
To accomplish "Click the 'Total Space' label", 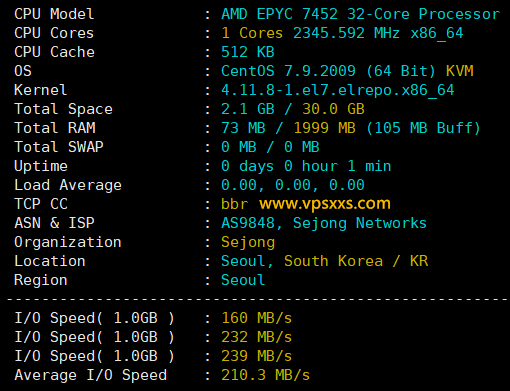I will coord(63,109).
